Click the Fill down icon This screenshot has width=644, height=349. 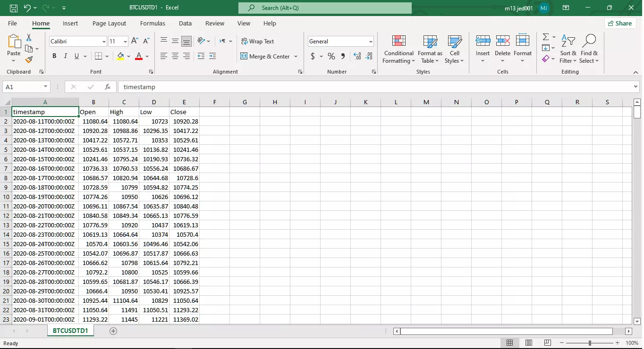[x=546, y=48]
